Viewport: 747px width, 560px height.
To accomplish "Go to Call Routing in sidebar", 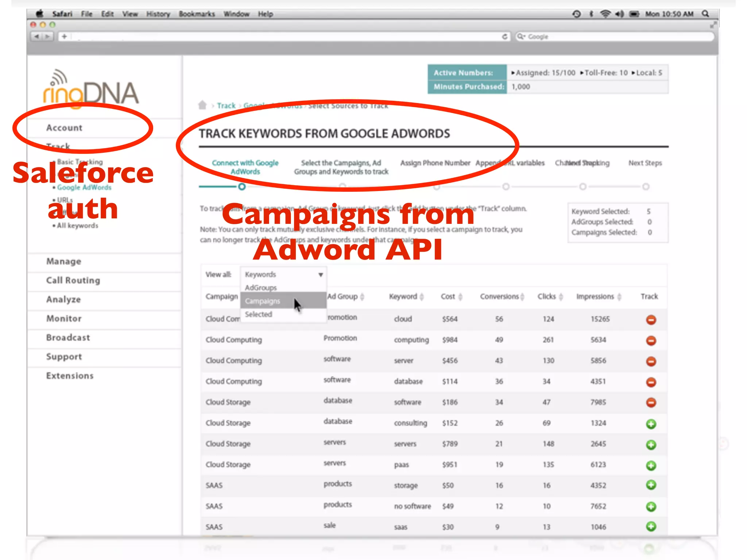I will [73, 280].
